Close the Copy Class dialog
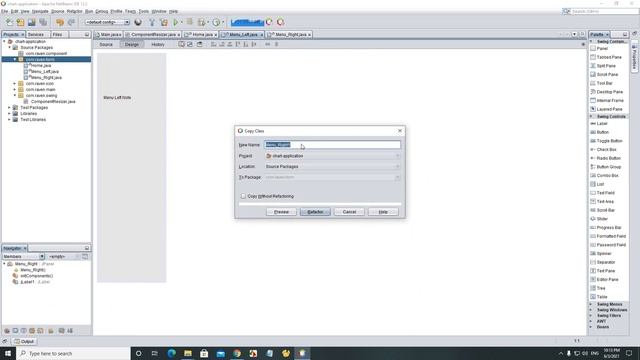Image resolution: width=640 pixels, height=360 pixels. [x=400, y=131]
